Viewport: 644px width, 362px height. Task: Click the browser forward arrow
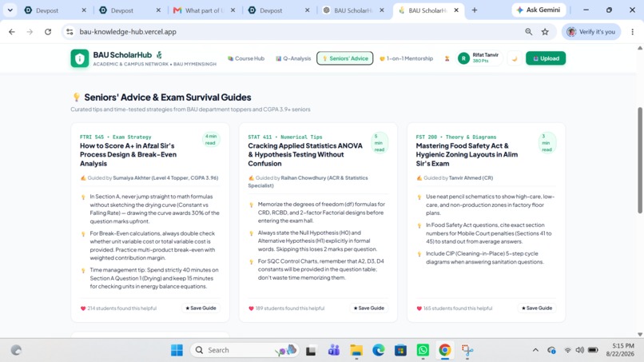[30, 32]
